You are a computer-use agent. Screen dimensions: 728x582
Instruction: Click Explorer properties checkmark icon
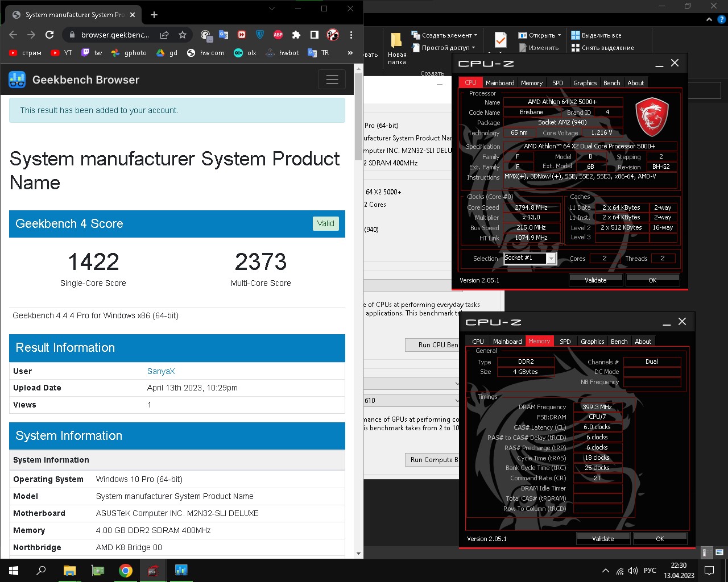(500, 40)
